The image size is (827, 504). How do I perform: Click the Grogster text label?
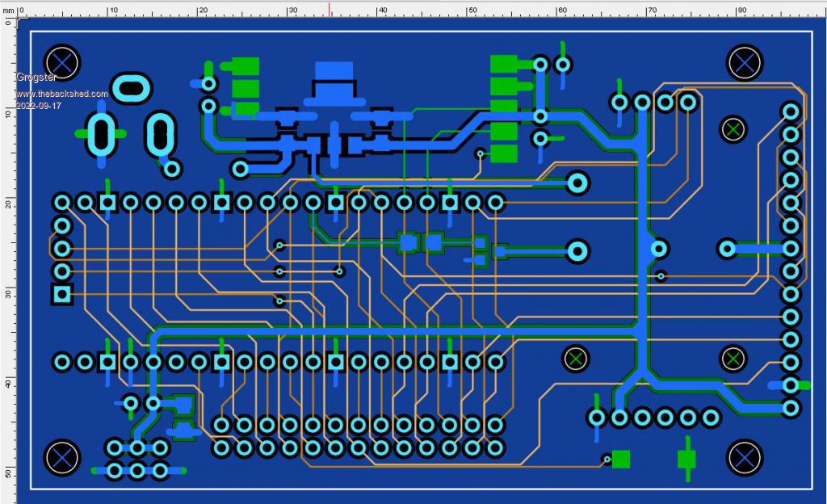(x=35, y=78)
